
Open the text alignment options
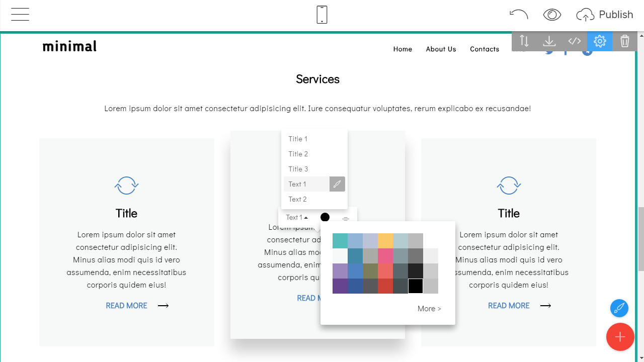pyautogui.click(x=346, y=219)
